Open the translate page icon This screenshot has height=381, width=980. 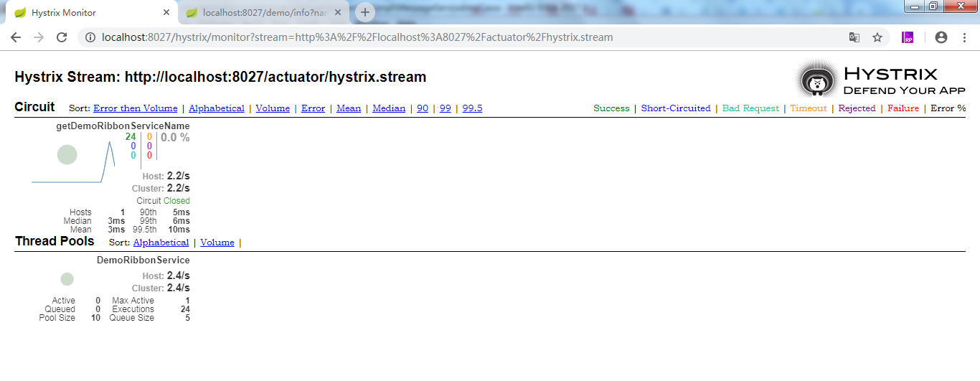pos(854,37)
